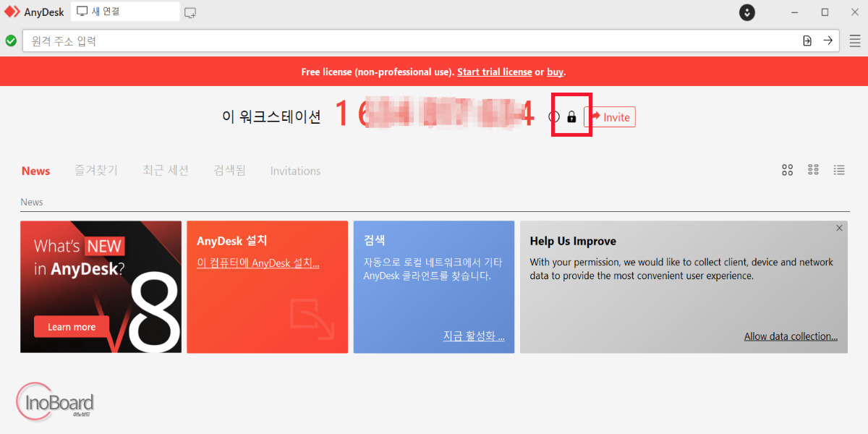Image resolution: width=868 pixels, height=434 pixels.
Task: Click the AnyDesk 설치 card heading
Action: click(x=232, y=241)
